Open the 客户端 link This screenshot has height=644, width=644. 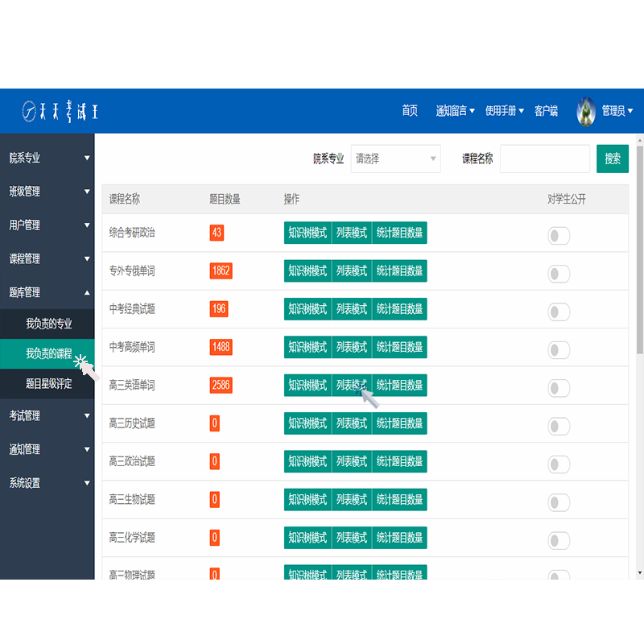546,110
